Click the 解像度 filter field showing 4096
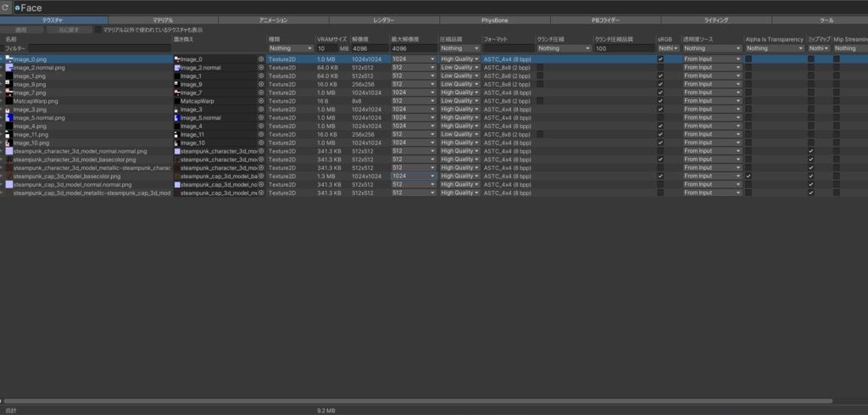This screenshot has height=415, width=868. (x=370, y=48)
